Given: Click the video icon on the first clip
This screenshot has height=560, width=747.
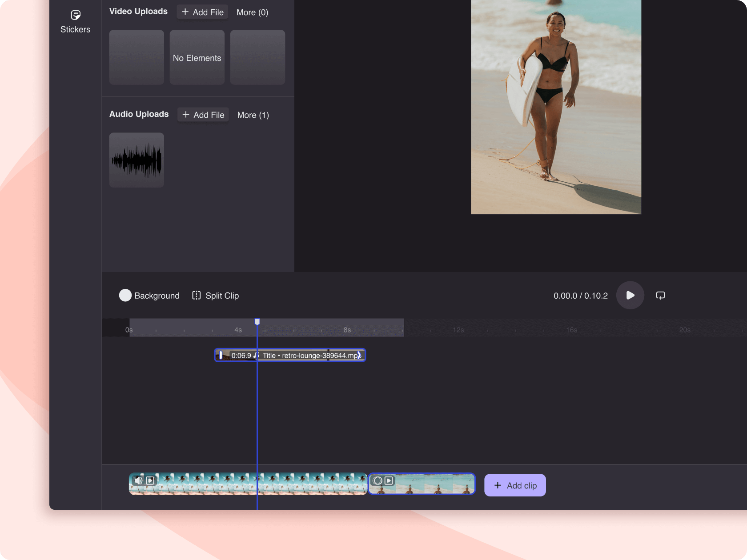Looking at the screenshot, I should 150,480.
